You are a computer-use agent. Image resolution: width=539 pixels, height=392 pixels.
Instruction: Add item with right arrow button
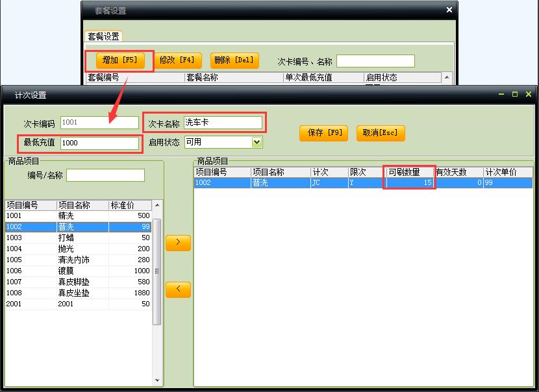(x=178, y=243)
